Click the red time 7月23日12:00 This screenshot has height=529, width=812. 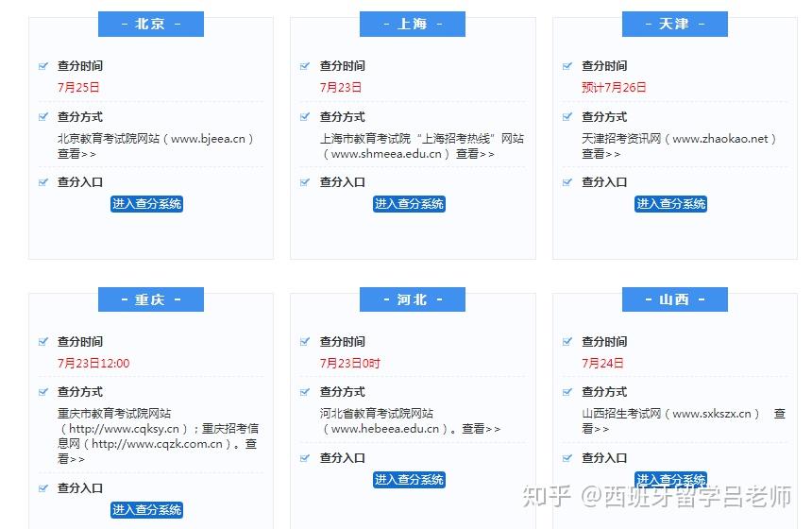(93, 363)
